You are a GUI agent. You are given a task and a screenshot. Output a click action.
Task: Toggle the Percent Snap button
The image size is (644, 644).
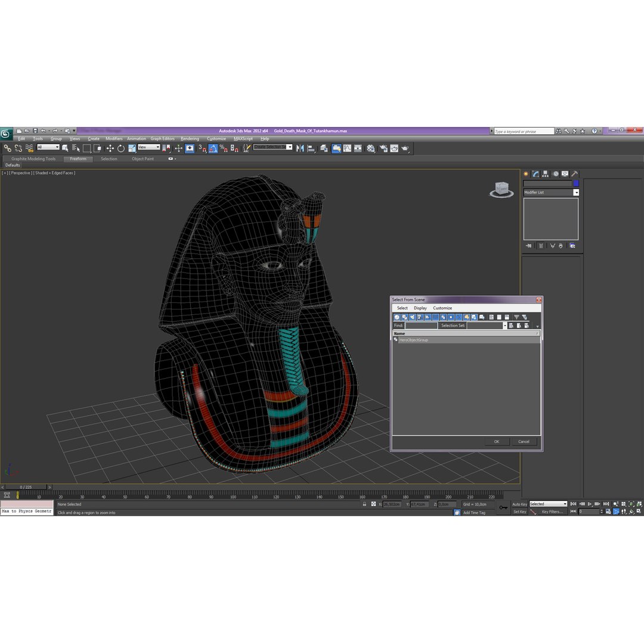(224, 148)
